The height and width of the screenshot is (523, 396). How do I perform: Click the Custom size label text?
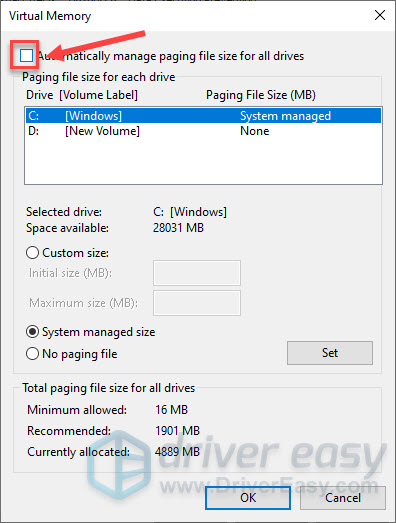point(75,253)
